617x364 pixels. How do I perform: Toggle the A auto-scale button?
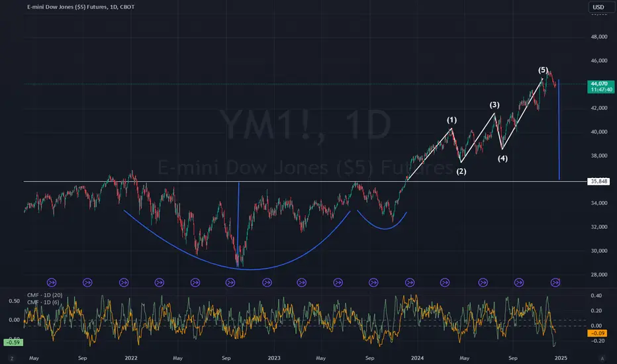602,359
